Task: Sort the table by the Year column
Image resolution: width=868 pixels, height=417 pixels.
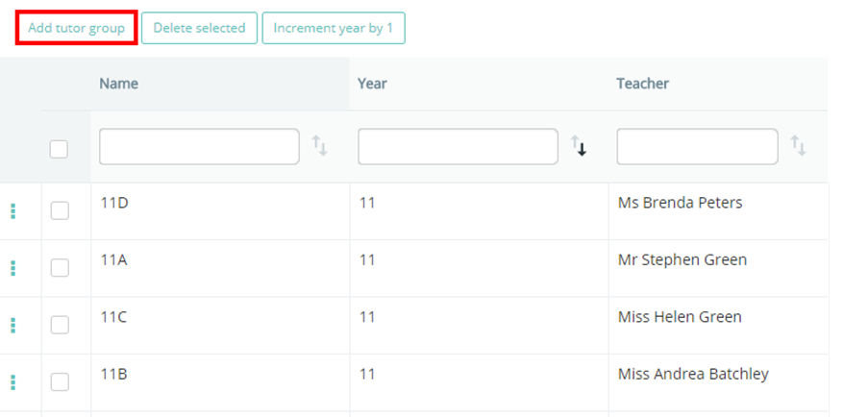Action: coord(579,147)
